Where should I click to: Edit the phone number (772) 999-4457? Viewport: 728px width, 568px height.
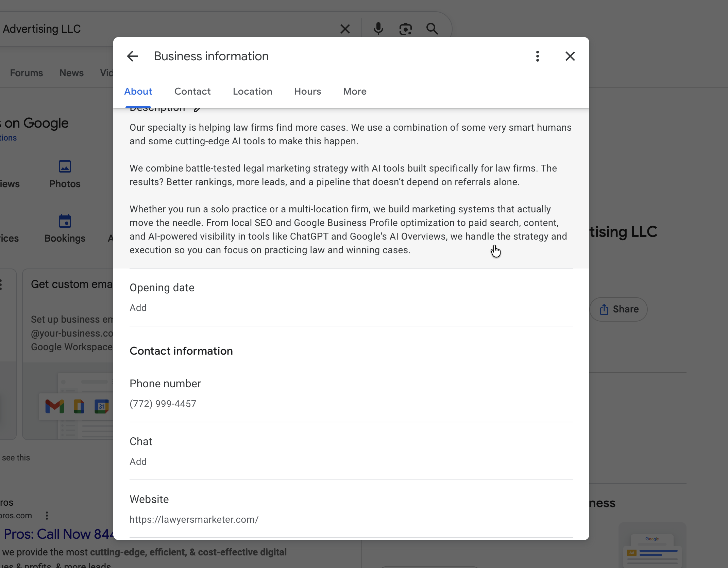tap(163, 404)
